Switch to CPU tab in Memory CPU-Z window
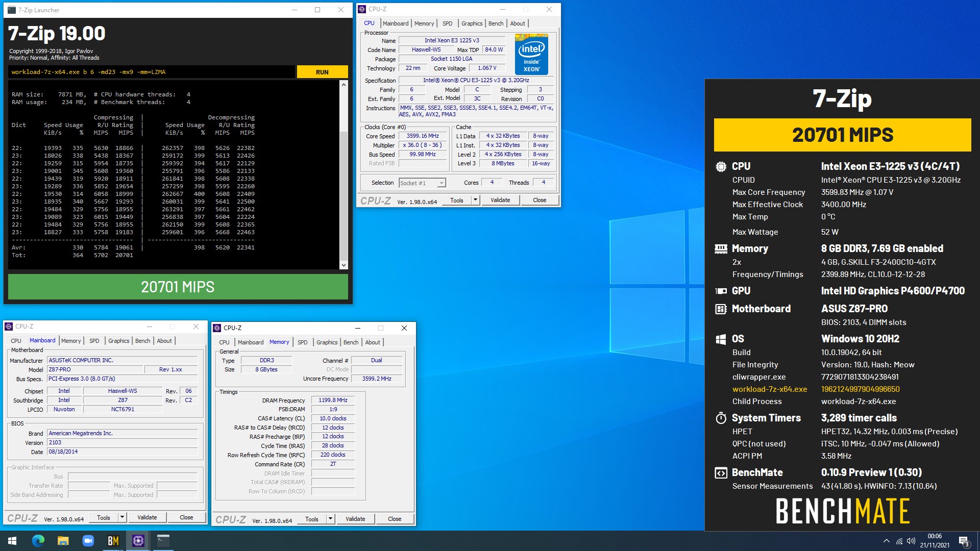 pyautogui.click(x=225, y=342)
